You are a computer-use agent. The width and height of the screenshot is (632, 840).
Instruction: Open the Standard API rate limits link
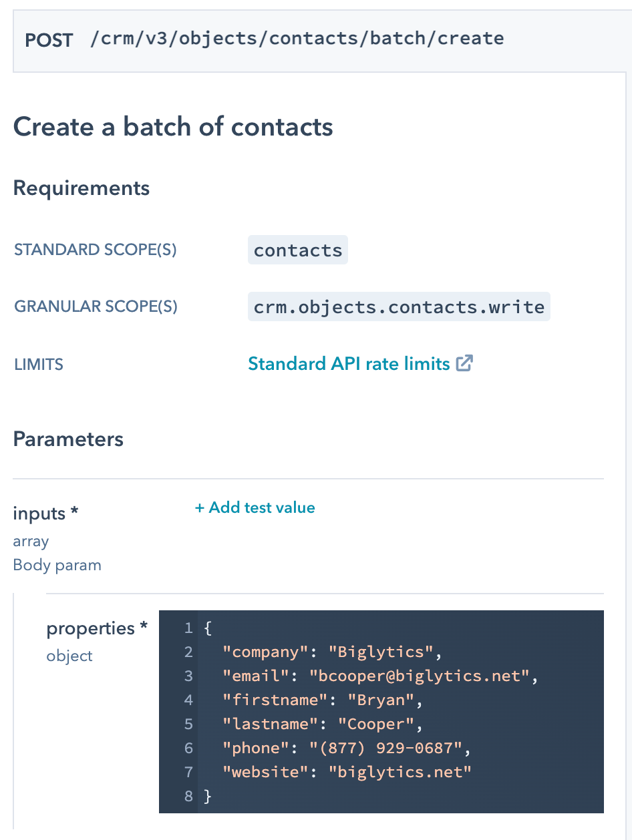point(351,363)
